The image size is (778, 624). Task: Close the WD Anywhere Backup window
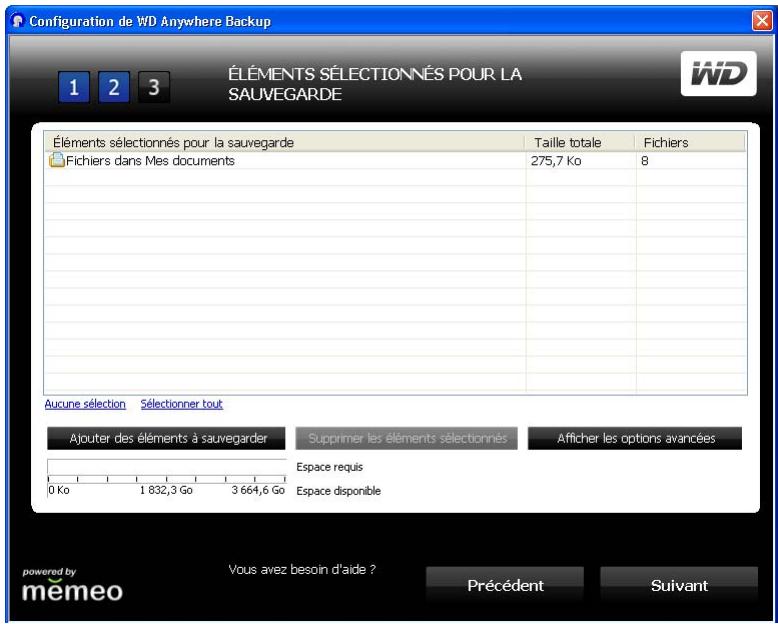click(762, 21)
